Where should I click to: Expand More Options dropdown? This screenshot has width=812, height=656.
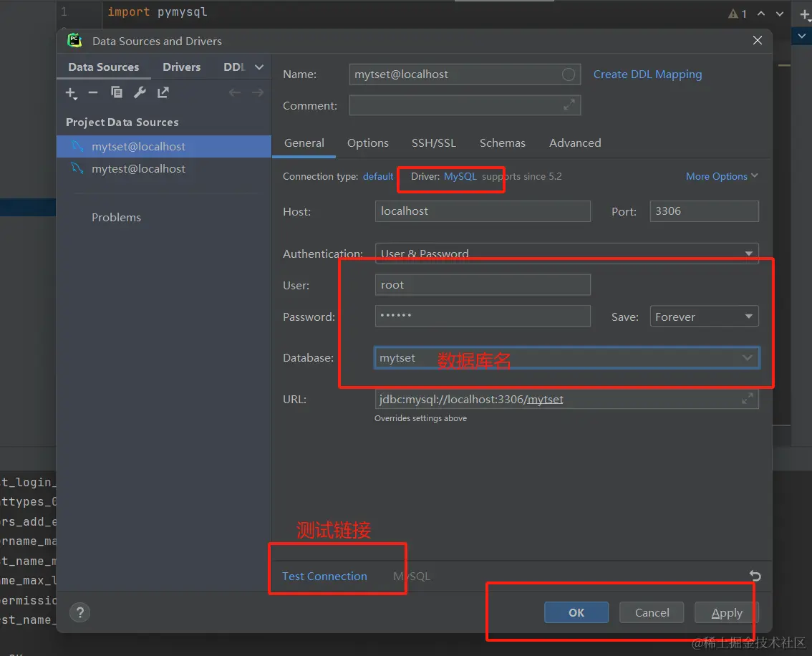(721, 177)
